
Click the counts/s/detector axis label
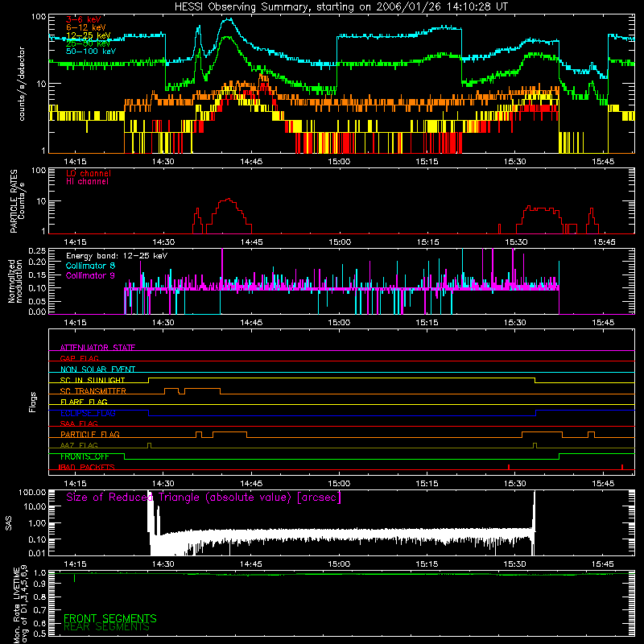point(22,84)
